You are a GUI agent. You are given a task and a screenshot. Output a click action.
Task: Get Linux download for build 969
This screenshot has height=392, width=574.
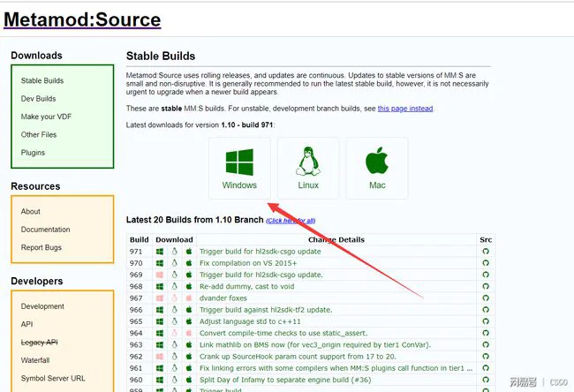[x=174, y=275]
